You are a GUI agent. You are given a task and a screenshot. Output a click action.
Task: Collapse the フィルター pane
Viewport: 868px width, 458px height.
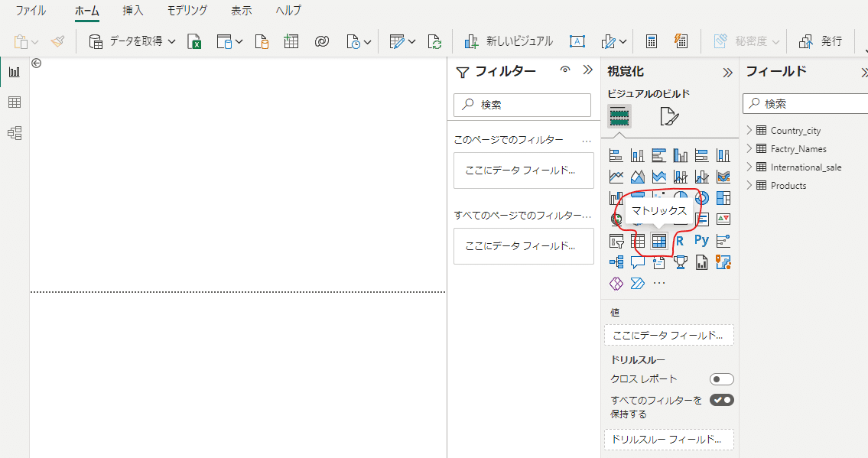[x=588, y=70]
